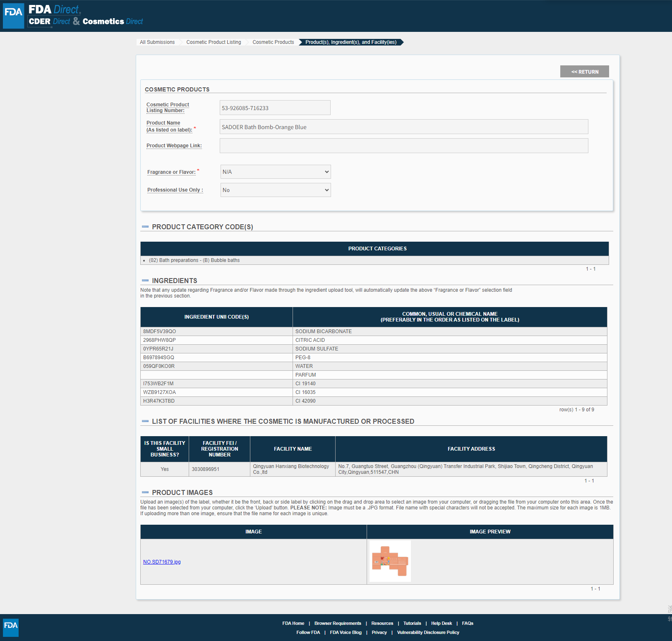Image resolution: width=672 pixels, height=641 pixels.
Task: Collapse the Product Category Code(s) section
Action: coord(145,227)
